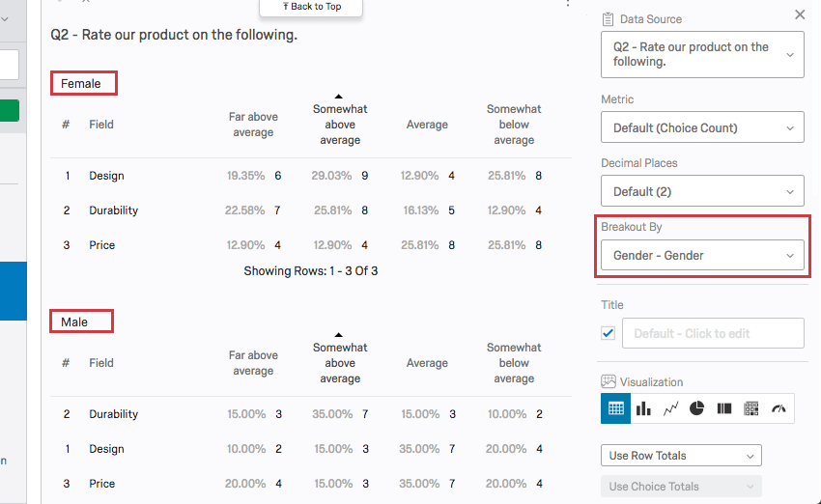The image size is (821, 504).
Task: Click the title text input field
Action: coord(713,333)
